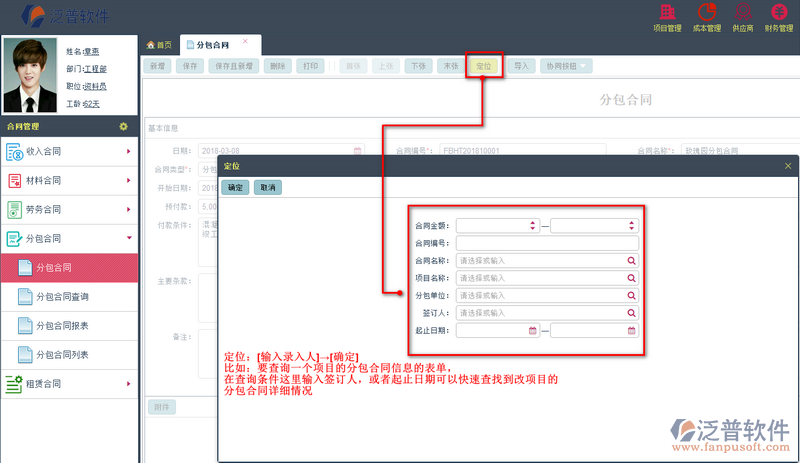Click the 保存且新增 toolbar button
The width and height of the screenshot is (800, 463).
(234, 66)
